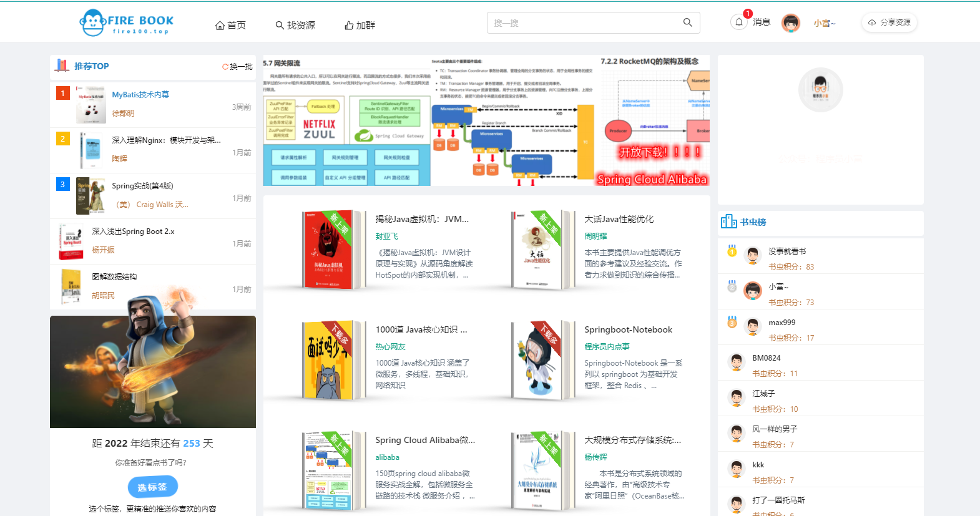The width and height of the screenshot is (980, 516).
Task: Open 深入浅出Spring Boot 2.x link
Action: coord(133,231)
